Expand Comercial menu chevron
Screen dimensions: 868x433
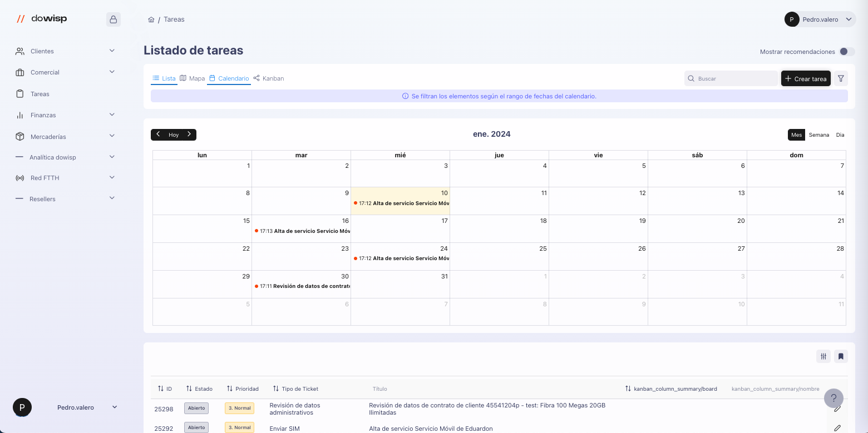click(x=112, y=72)
